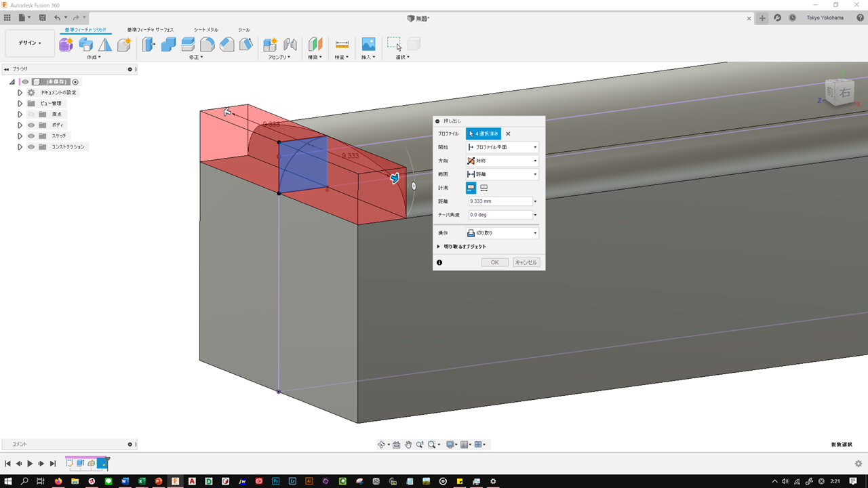The image size is (868, 488).
Task: Toggle visibility of the スケッチ folder
Action: (31, 136)
